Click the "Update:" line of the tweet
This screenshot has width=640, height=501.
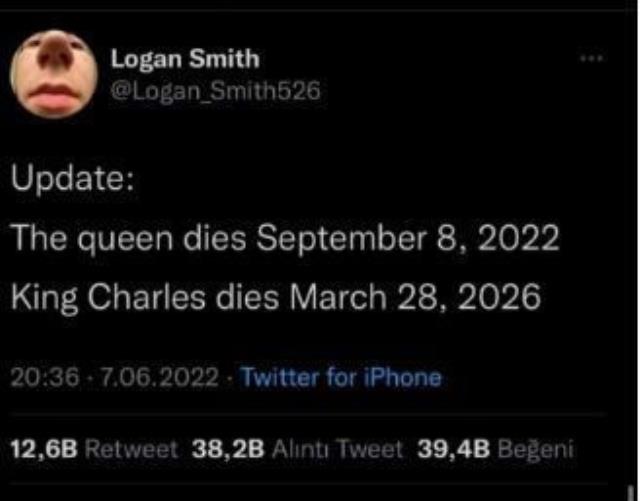point(73,178)
